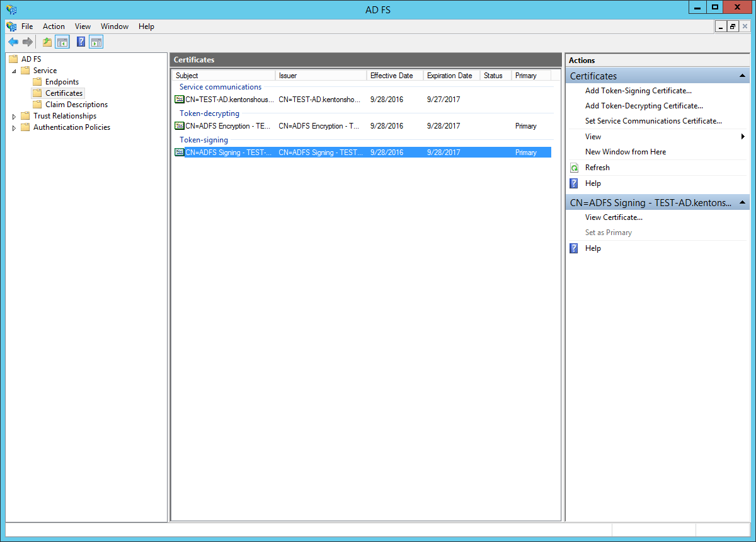Image resolution: width=756 pixels, height=542 pixels.
Task: Click View Certificate action
Action: (x=614, y=217)
